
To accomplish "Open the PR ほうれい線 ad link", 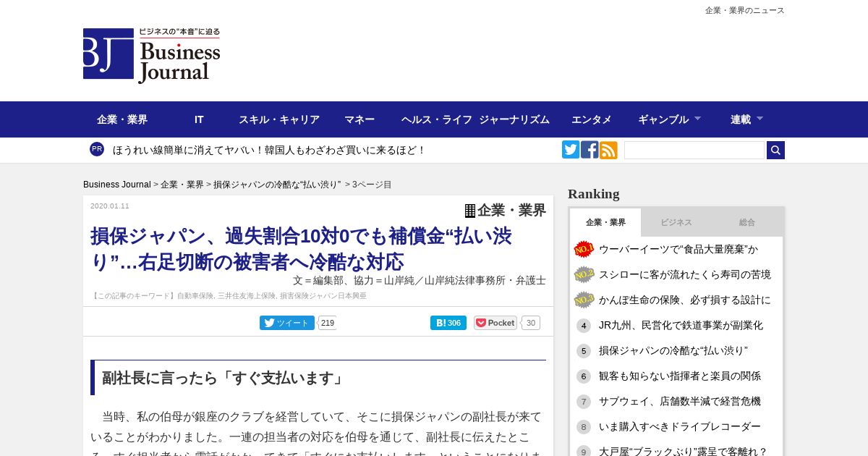I will click(x=269, y=150).
